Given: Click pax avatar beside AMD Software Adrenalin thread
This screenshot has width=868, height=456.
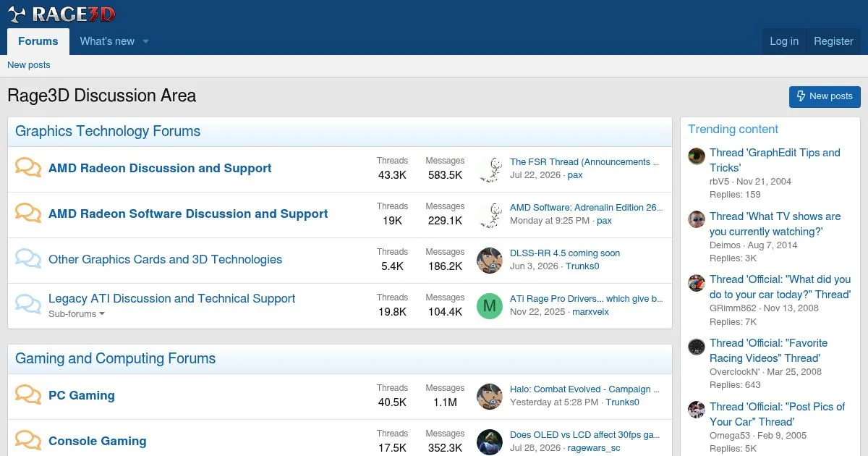Looking at the screenshot, I should tap(490, 214).
